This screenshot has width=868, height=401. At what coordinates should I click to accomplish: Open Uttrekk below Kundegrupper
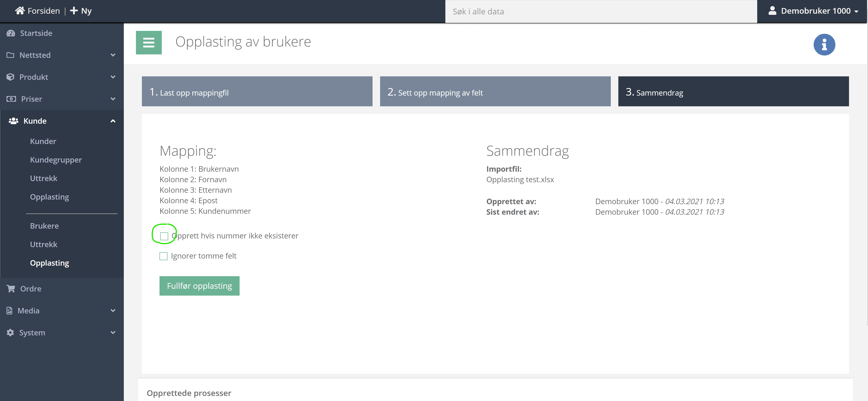coord(44,179)
